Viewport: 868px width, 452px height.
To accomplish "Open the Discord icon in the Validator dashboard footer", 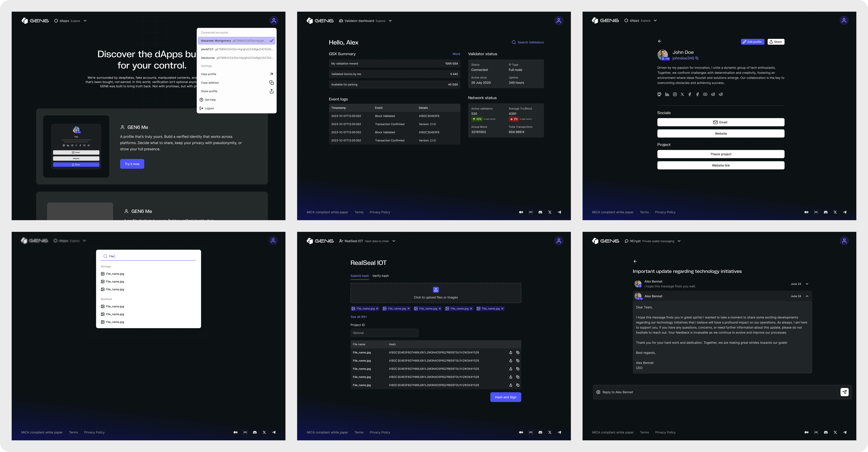I will 540,212.
